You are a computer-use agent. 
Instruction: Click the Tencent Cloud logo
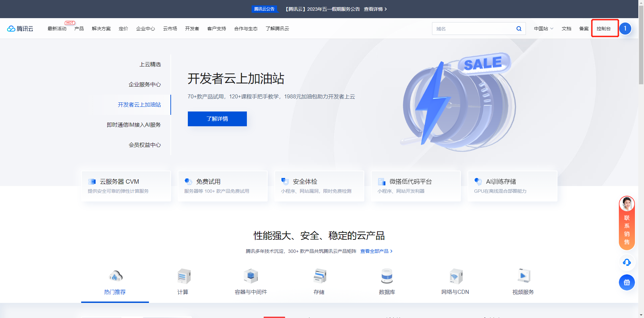coord(20,29)
